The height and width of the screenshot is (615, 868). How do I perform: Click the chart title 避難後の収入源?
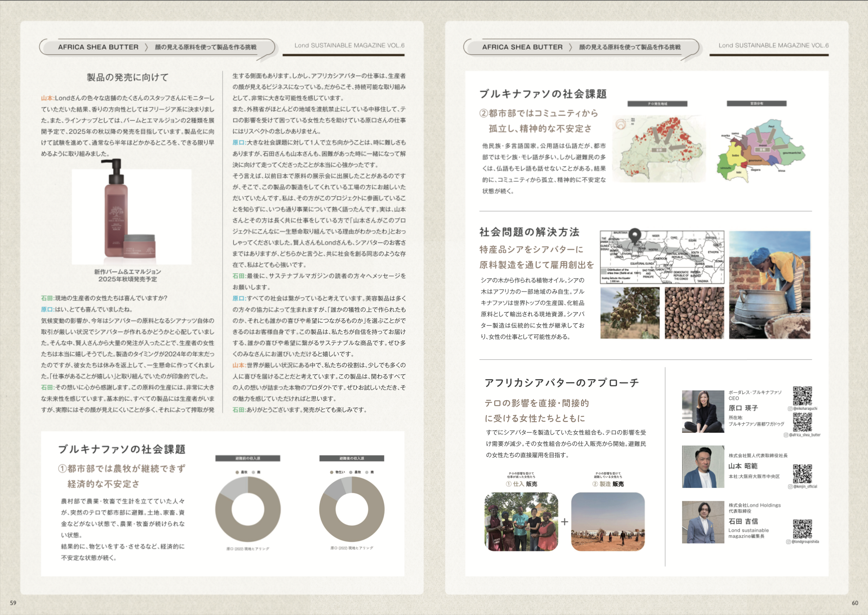(352, 458)
